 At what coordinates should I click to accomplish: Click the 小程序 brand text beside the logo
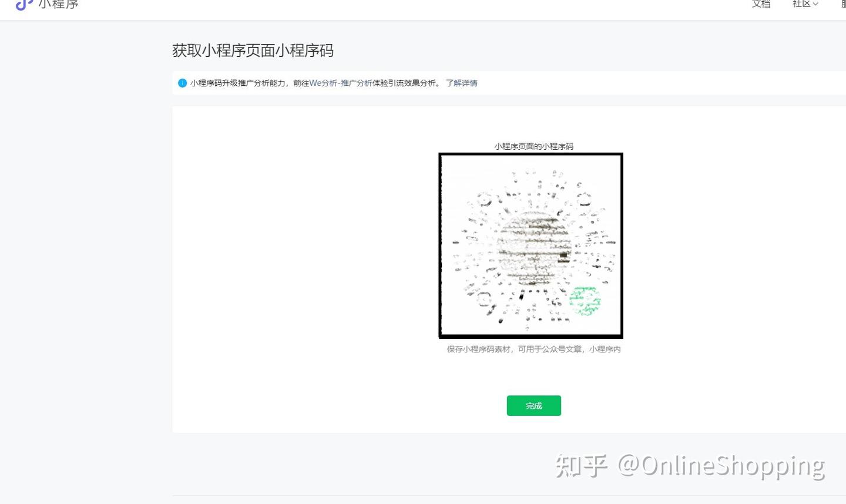click(58, 5)
